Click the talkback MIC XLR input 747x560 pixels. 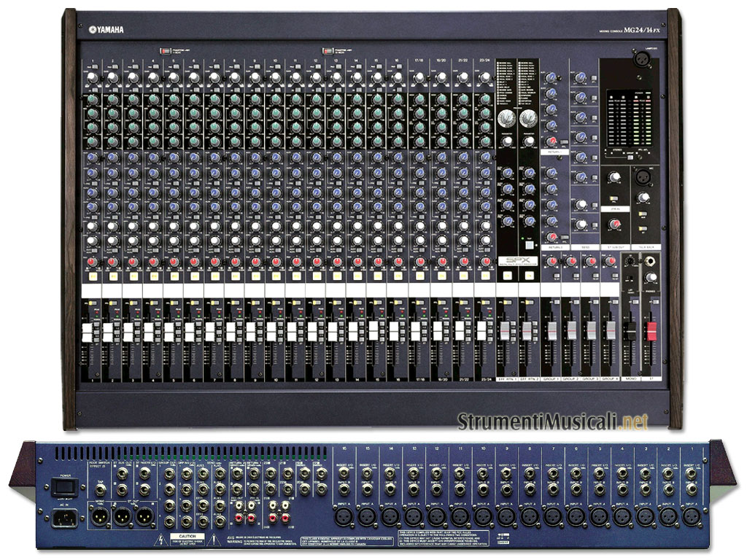[x=643, y=176]
